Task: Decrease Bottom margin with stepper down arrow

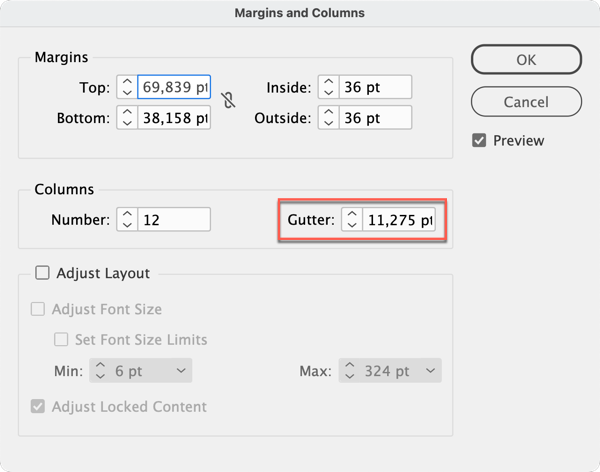Action: [x=127, y=123]
